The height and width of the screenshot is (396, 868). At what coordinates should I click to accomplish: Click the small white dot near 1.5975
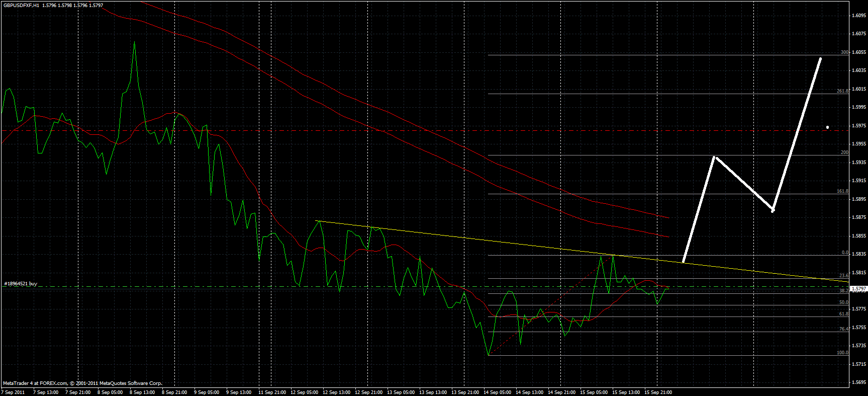(827, 127)
